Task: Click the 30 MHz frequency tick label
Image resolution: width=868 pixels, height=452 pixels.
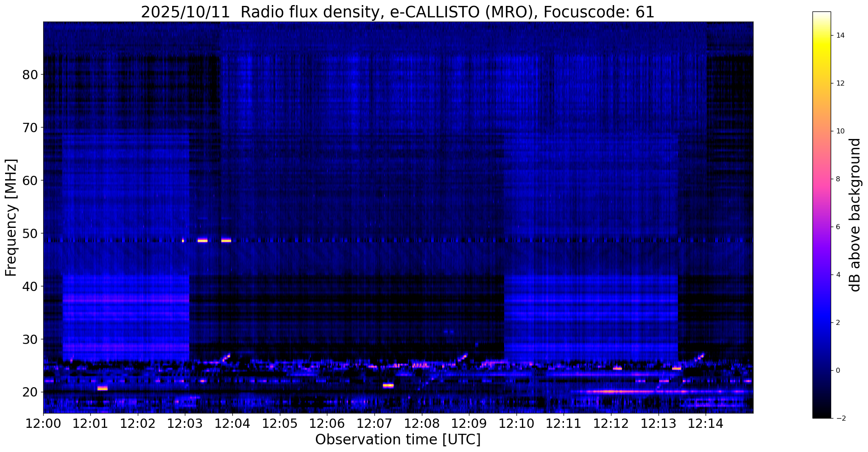Action: coord(30,339)
